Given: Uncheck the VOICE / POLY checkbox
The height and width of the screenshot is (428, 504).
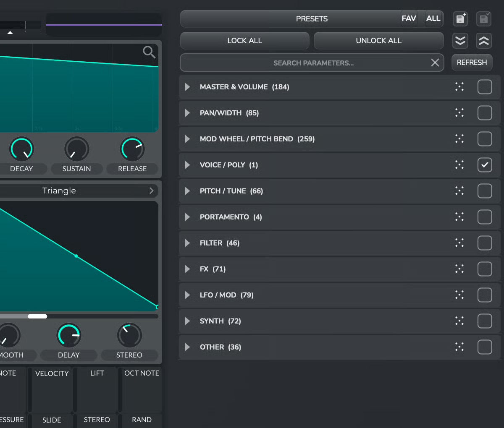Looking at the screenshot, I should [485, 165].
